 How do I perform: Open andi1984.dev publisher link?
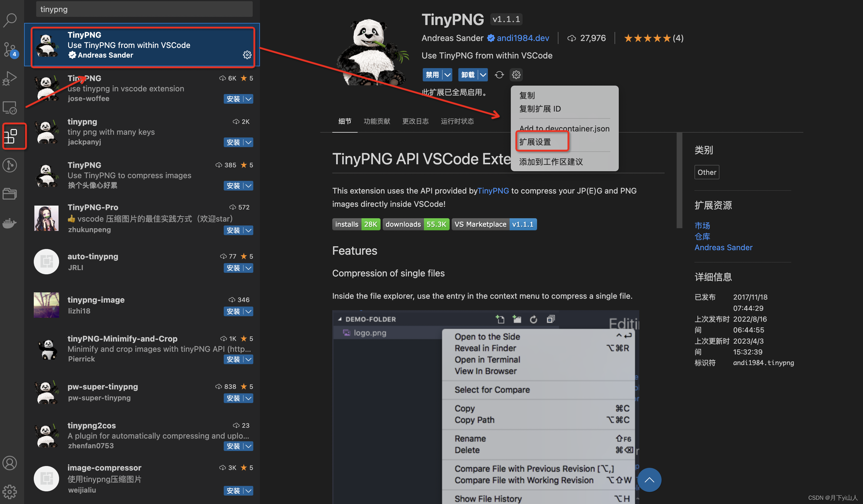pos(523,38)
